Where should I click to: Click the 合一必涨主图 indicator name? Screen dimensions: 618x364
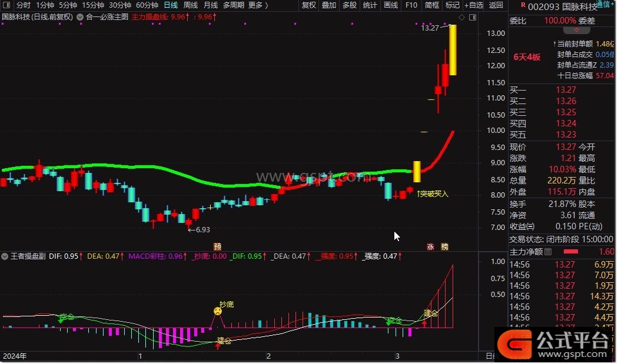click(107, 17)
